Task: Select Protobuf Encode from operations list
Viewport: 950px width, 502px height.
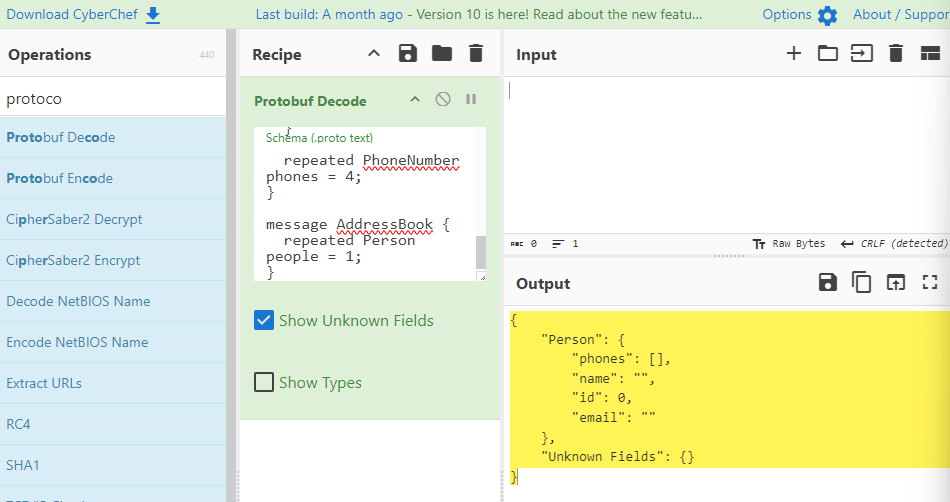Action: [60, 178]
